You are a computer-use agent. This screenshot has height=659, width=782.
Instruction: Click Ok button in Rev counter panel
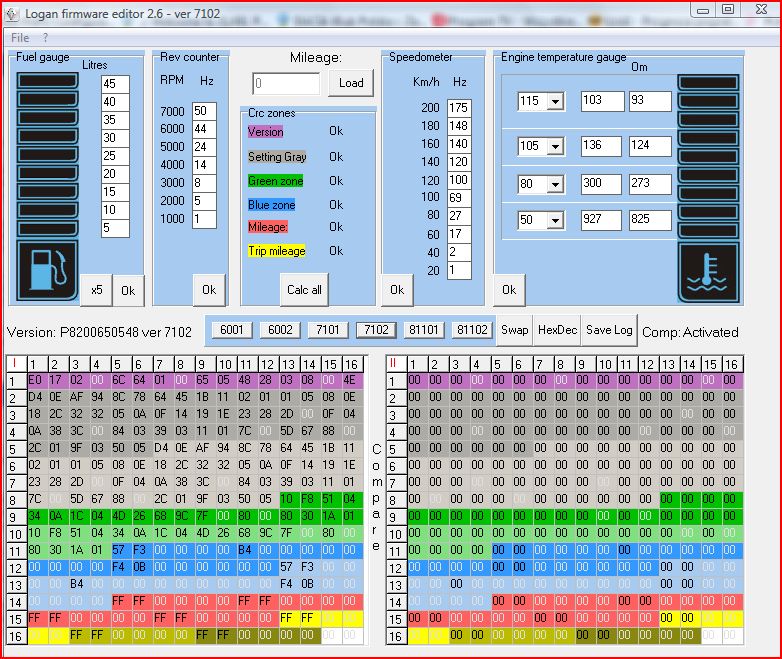click(x=209, y=289)
